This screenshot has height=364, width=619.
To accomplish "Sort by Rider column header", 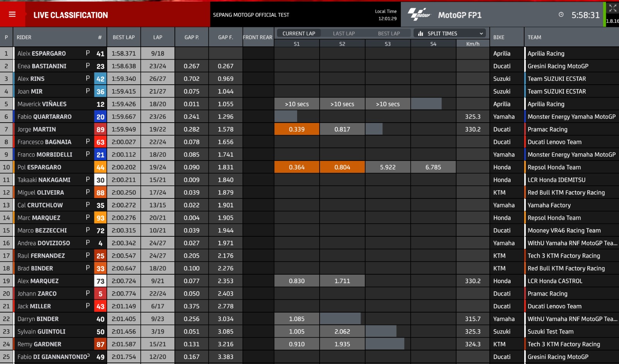I will [24, 38].
